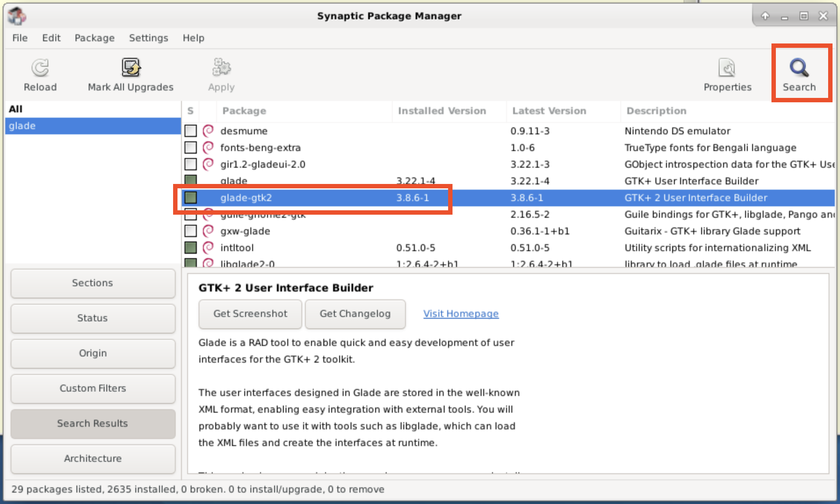Click the 'GTK+ 2 User Interface Builder' heading
The height and width of the screenshot is (504, 840).
pos(286,288)
